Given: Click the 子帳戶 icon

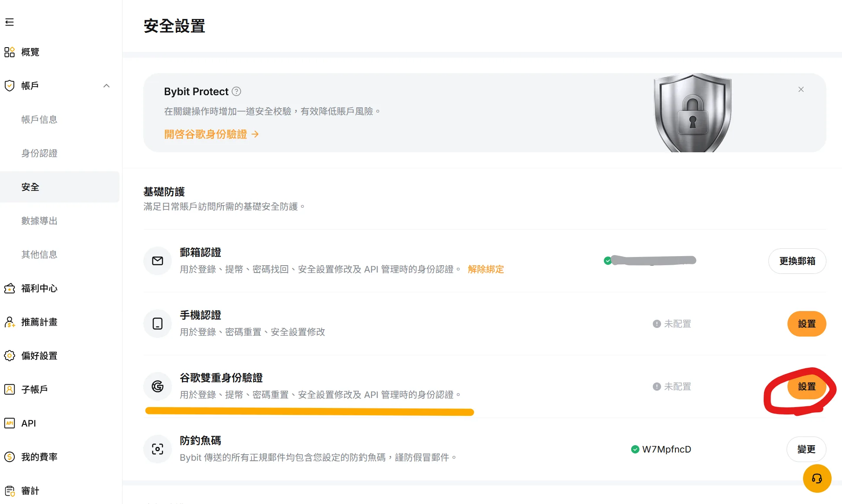Looking at the screenshot, I should (x=10, y=389).
